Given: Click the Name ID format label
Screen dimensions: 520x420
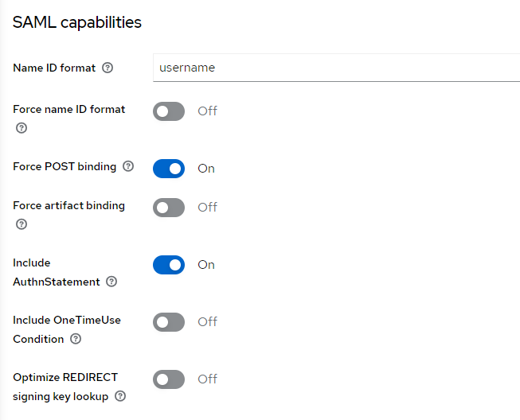Looking at the screenshot, I should 54,68.
